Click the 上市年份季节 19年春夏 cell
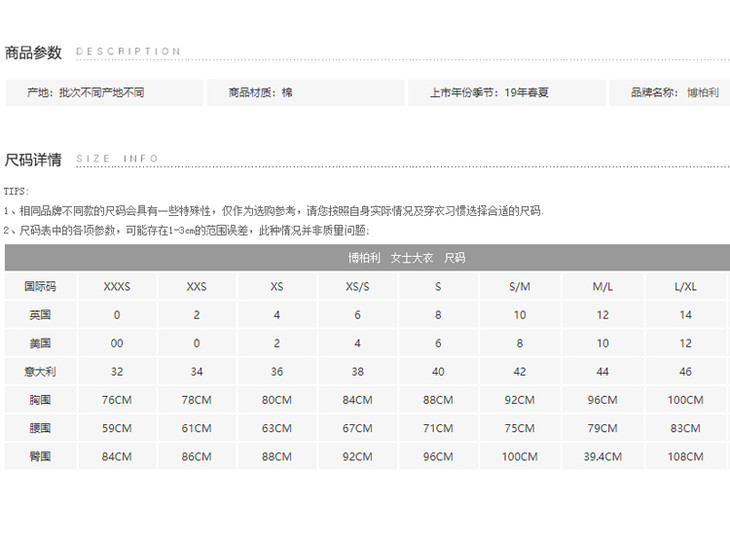This screenshot has width=730, height=540. point(489,93)
